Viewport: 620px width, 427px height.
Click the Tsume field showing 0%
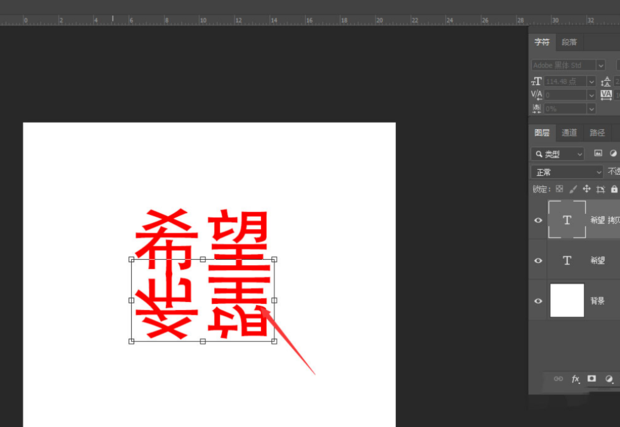[565, 109]
